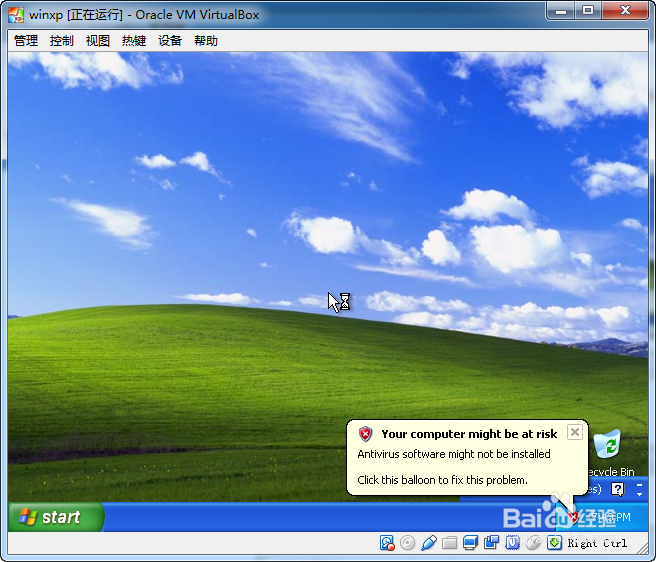This screenshot has height=562, width=656.
Task: Click the red security shield tray icon
Action: 574,517
